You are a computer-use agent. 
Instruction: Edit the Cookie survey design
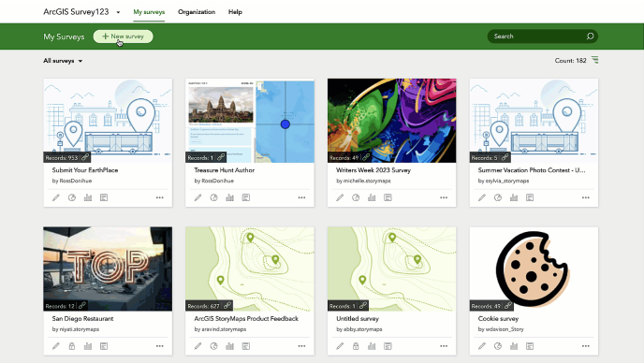point(482,346)
